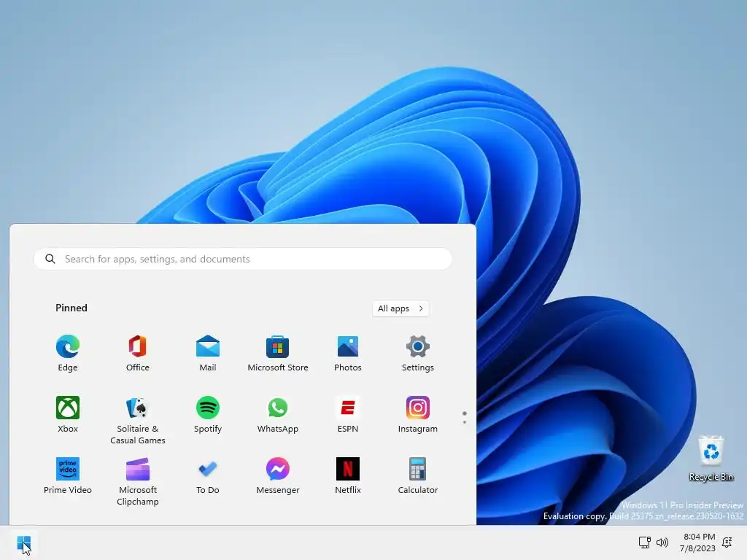The width and height of the screenshot is (747, 560).
Task: Click the Pinned section heading
Action: (x=71, y=308)
